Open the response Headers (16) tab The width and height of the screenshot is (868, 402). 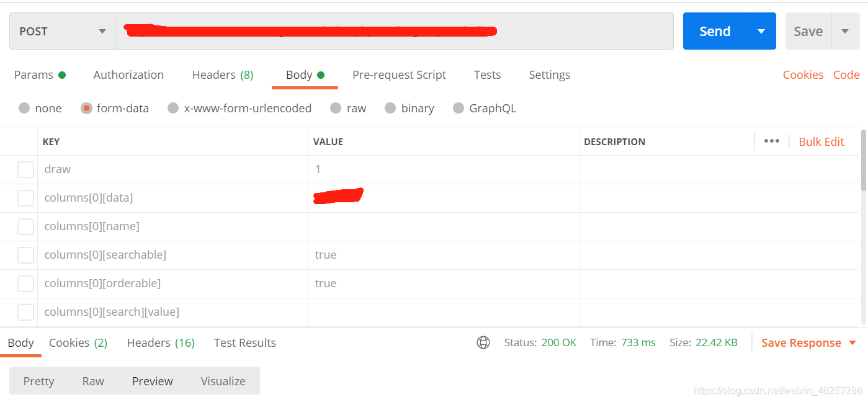[161, 343]
